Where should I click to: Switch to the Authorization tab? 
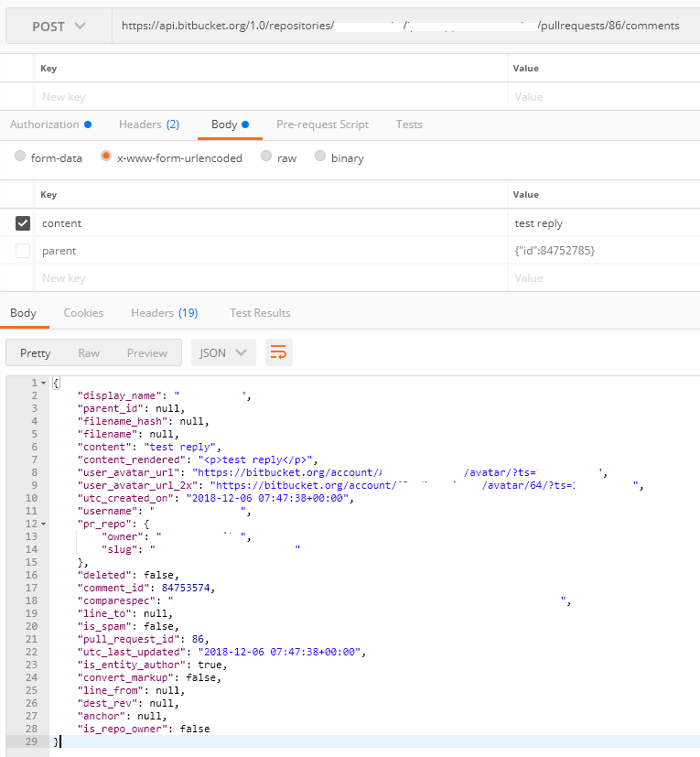point(50,124)
